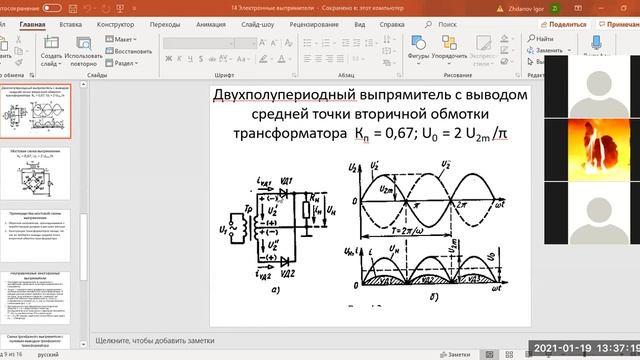
Task: Toggle underline (Ч) formatting
Action: [190, 59]
